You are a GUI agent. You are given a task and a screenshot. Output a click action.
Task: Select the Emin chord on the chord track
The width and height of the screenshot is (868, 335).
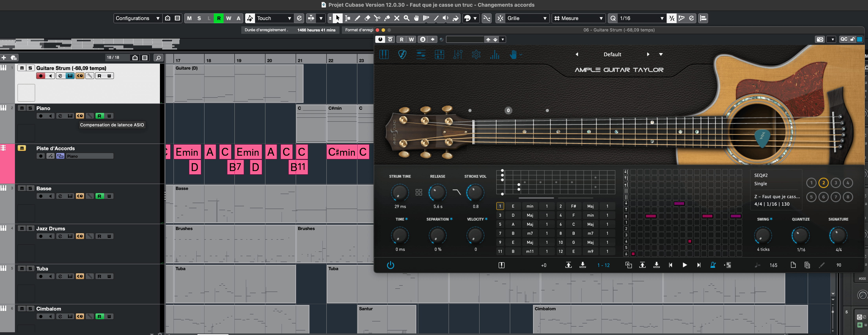pos(187,152)
